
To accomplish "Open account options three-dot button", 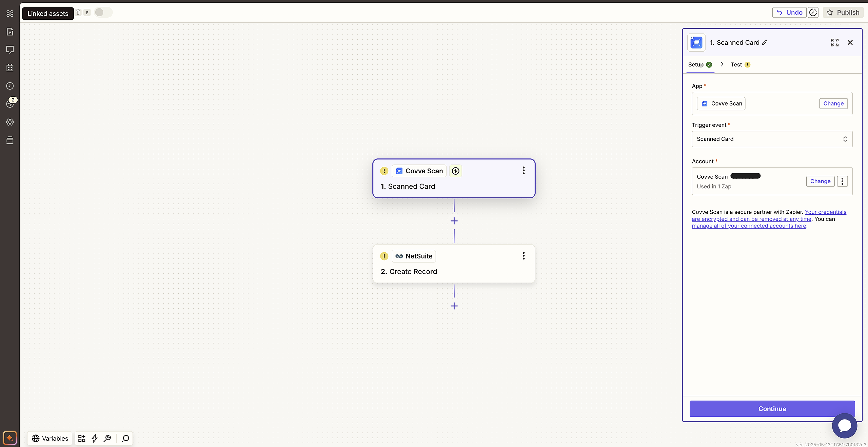I will tap(842, 181).
